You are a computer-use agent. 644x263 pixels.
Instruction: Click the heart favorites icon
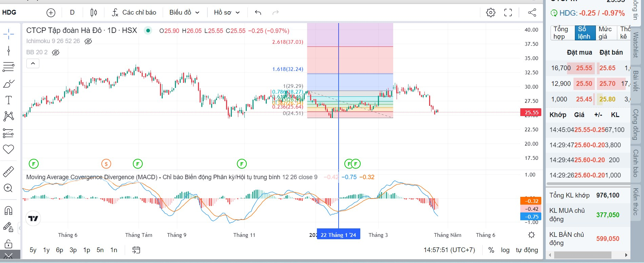8,149
